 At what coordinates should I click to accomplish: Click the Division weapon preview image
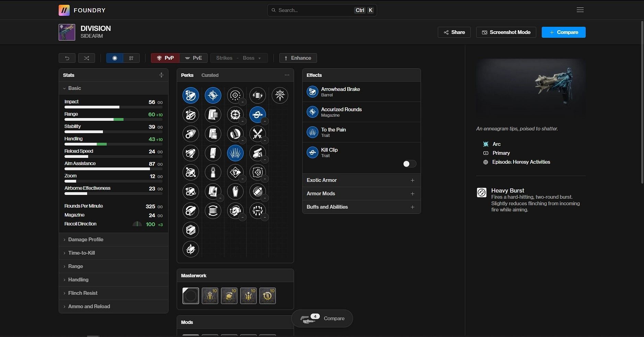[x=531, y=89]
